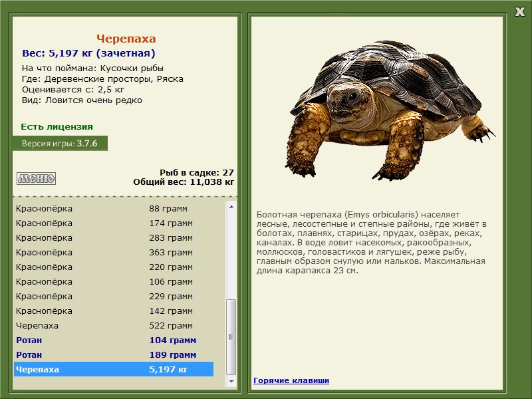
Task: Open the Горячие клавиши link
Action: click(291, 380)
